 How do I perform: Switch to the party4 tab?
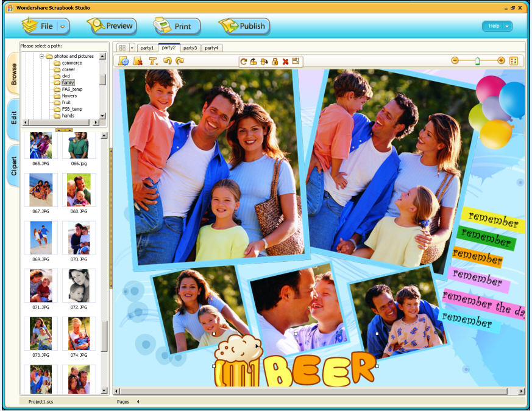coord(211,48)
